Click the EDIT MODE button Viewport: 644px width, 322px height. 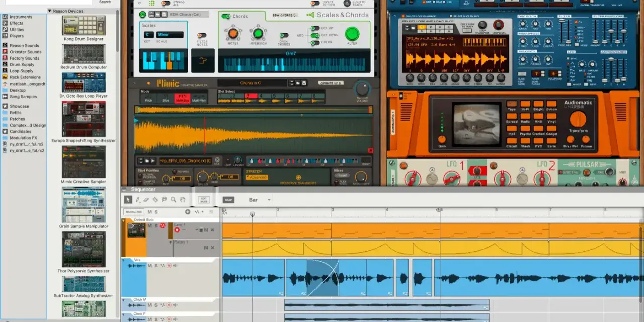(x=204, y=200)
